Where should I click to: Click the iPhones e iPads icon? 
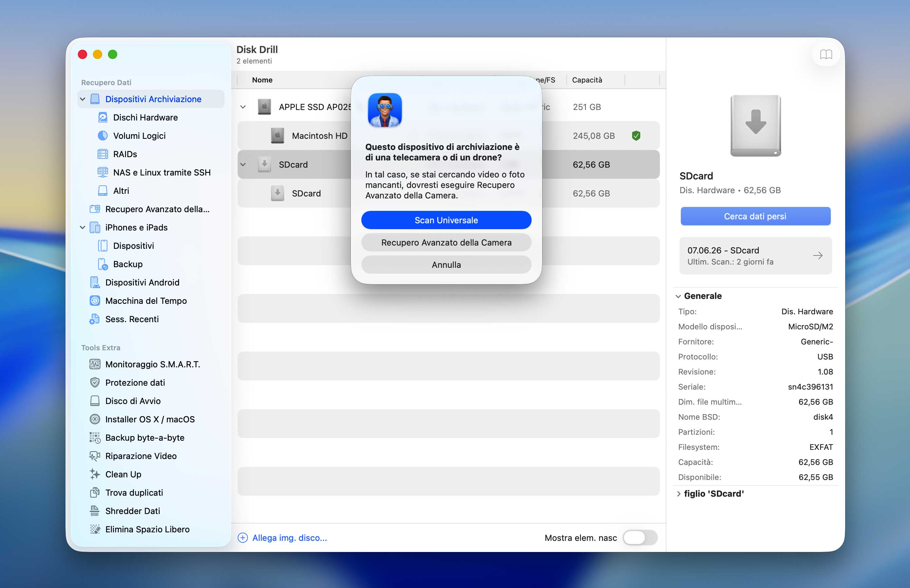[95, 227]
